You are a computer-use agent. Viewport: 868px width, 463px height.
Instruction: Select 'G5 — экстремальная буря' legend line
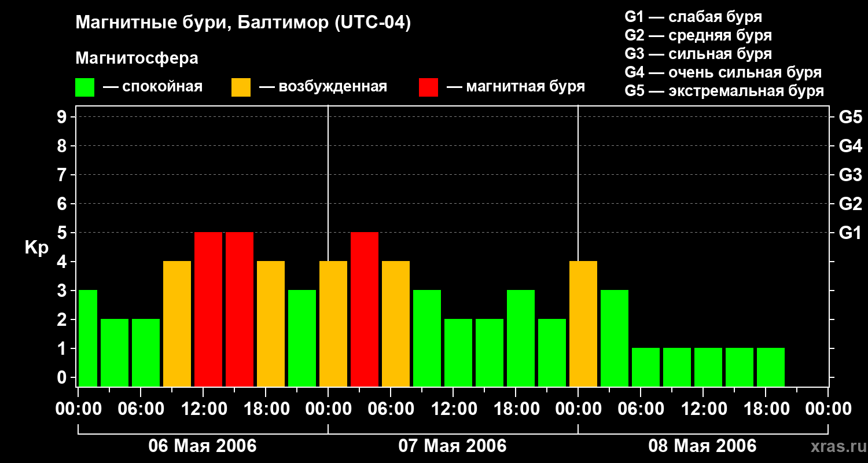pos(724,91)
